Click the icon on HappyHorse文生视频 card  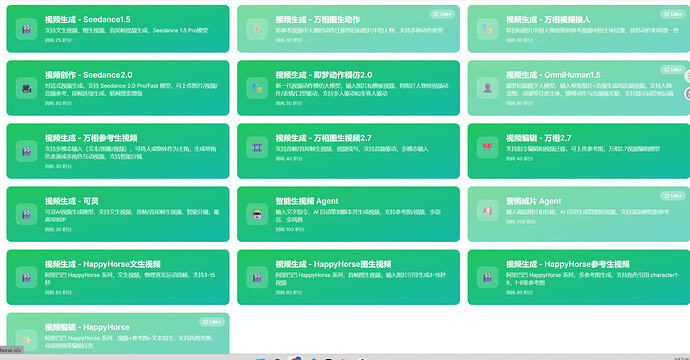click(x=26, y=277)
